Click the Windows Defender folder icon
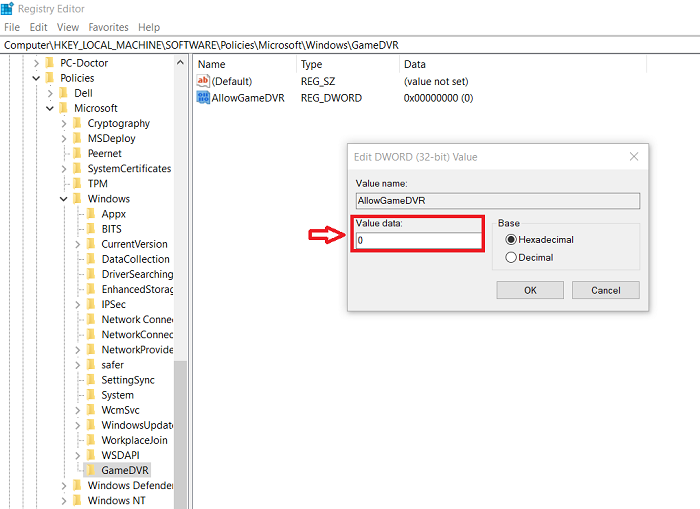 [77, 485]
